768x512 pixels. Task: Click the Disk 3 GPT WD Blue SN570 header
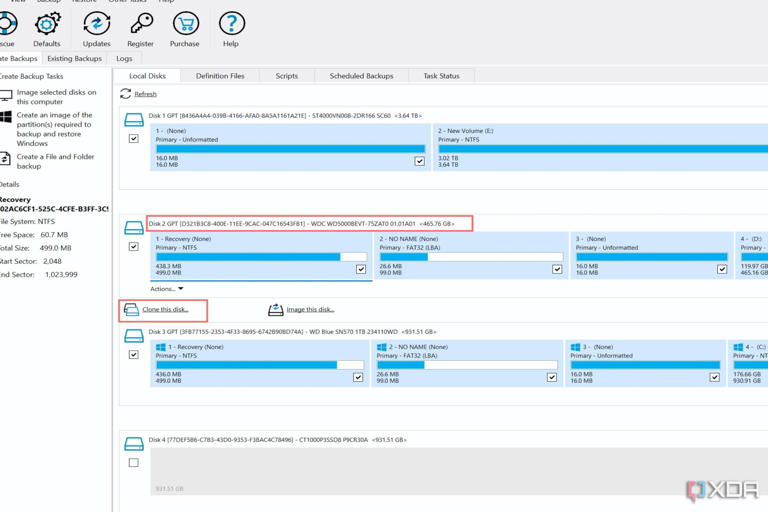pos(292,332)
